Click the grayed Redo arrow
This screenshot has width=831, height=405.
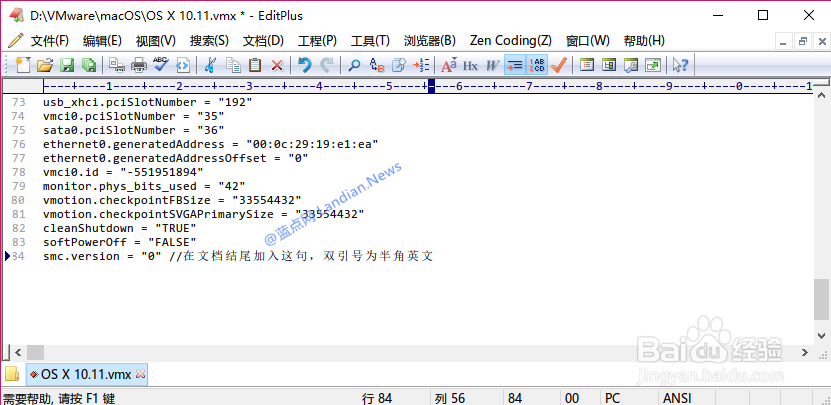coord(327,65)
